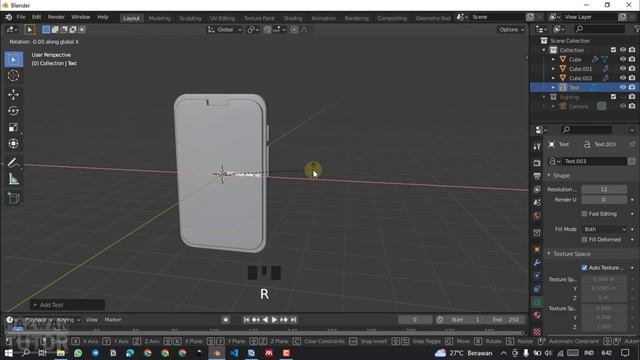The height and width of the screenshot is (360, 640).
Task: Click the pin icon next to Text.003
Action: [632, 144]
